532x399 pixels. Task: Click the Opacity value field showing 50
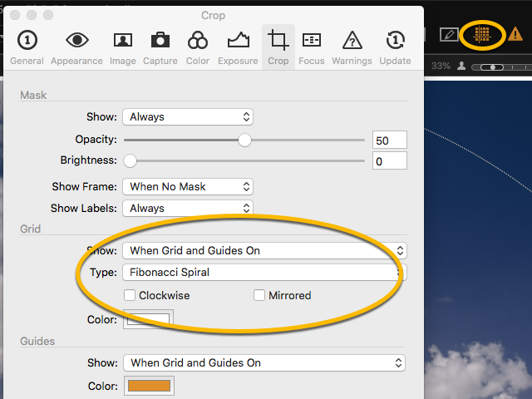point(389,140)
